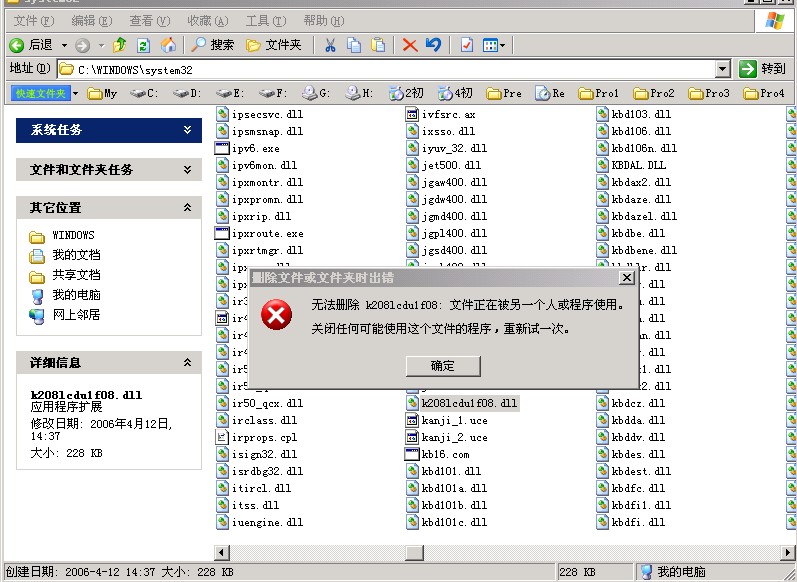This screenshot has height=582, width=797.
Task: Click the Forward arrow icon
Action: click(x=82, y=46)
